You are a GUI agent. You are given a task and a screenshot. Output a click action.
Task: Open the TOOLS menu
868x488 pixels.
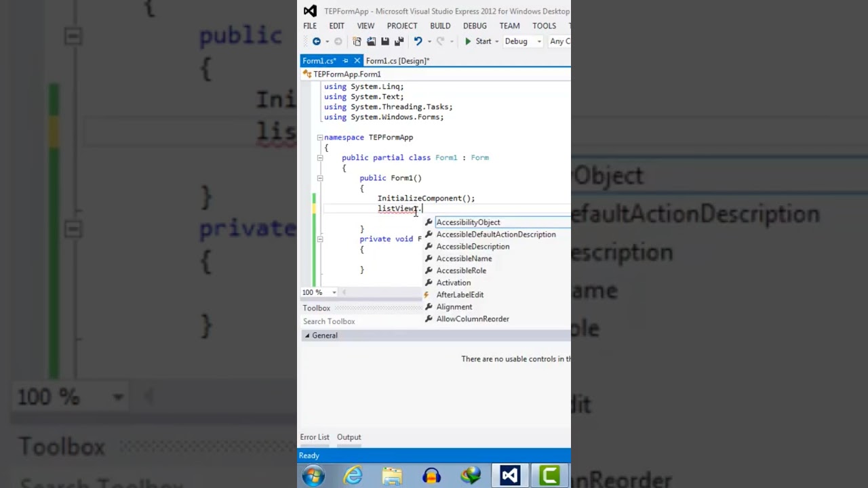(x=544, y=26)
